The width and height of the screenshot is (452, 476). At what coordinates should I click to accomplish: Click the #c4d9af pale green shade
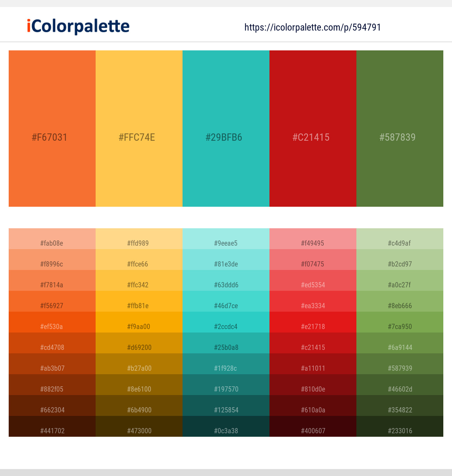point(400,239)
